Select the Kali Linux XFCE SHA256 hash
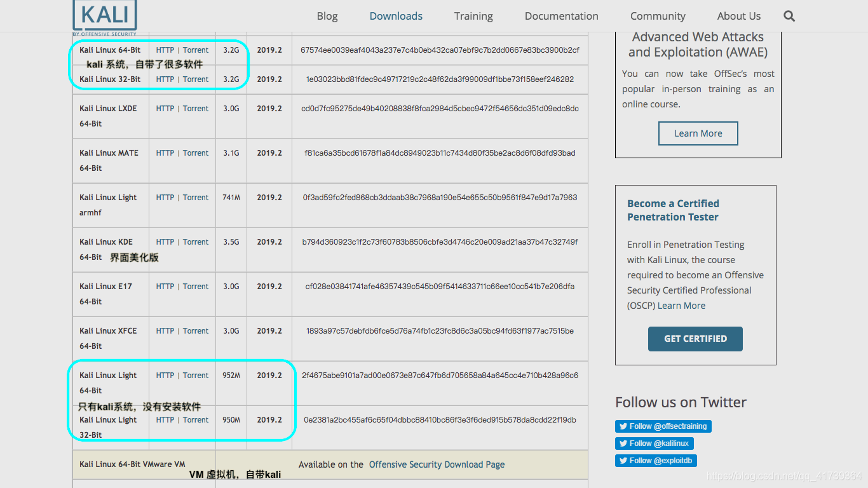This screenshot has height=488, width=868. coord(440,331)
